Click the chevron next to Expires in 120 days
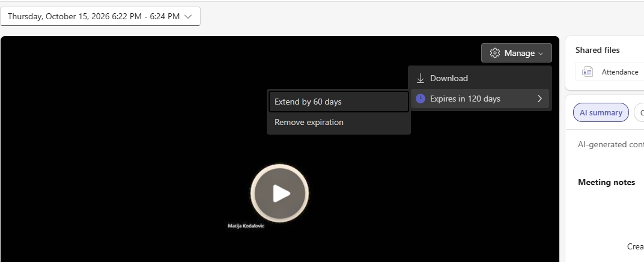644x262 pixels. [539, 99]
